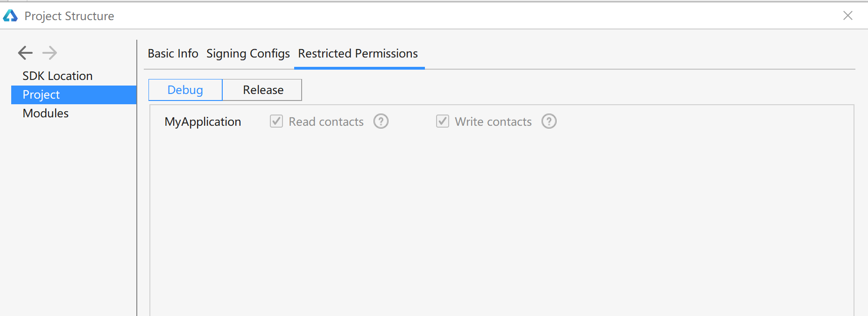Open help icon beside Write contacts
This screenshot has height=316, width=868.
[549, 122]
